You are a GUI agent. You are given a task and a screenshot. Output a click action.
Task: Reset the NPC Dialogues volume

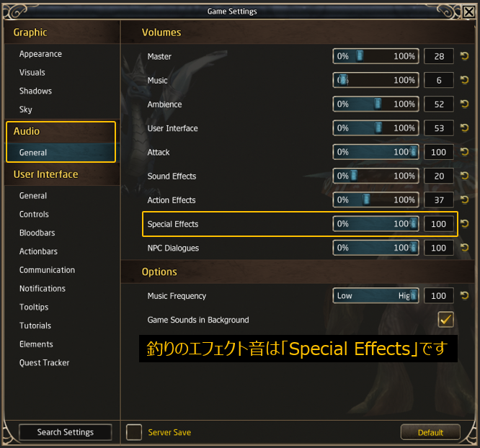(x=464, y=248)
